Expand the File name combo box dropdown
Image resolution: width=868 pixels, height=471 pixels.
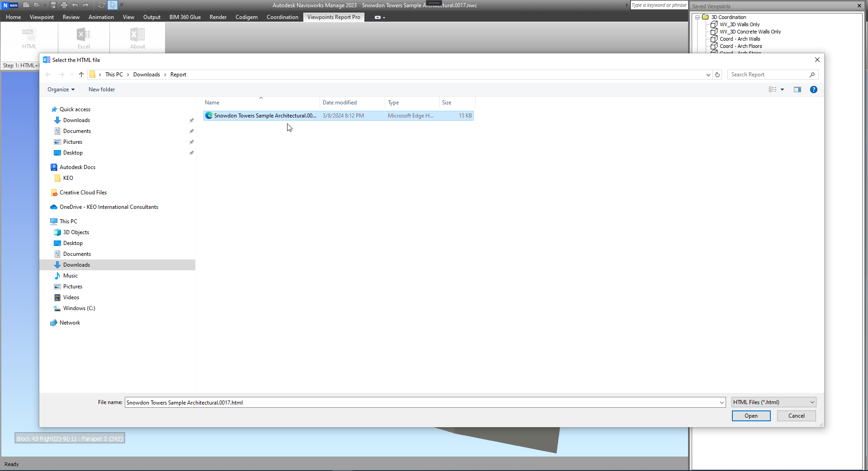pos(722,402)
